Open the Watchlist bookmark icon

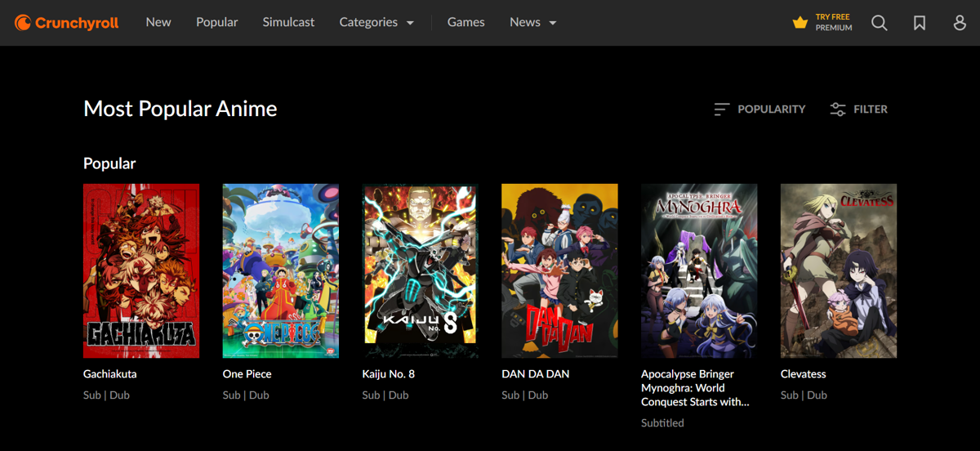[x=920, y=23]
